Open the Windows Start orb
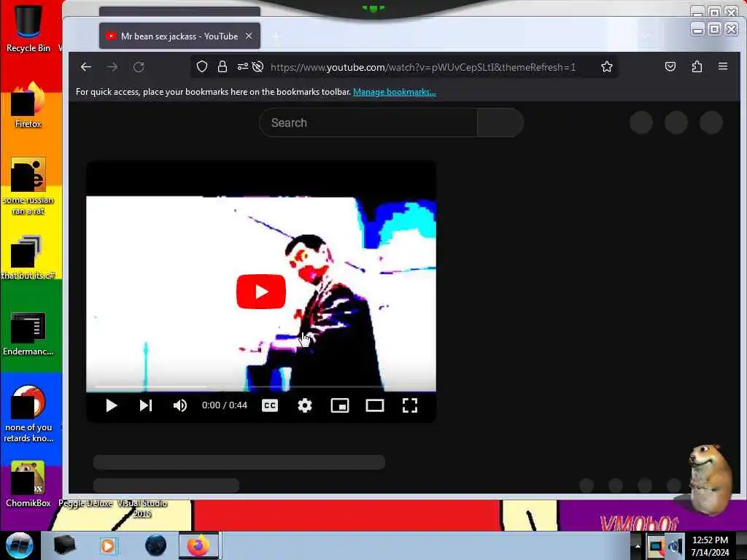Screen dimensions: 747x560 tap(19, 545)
